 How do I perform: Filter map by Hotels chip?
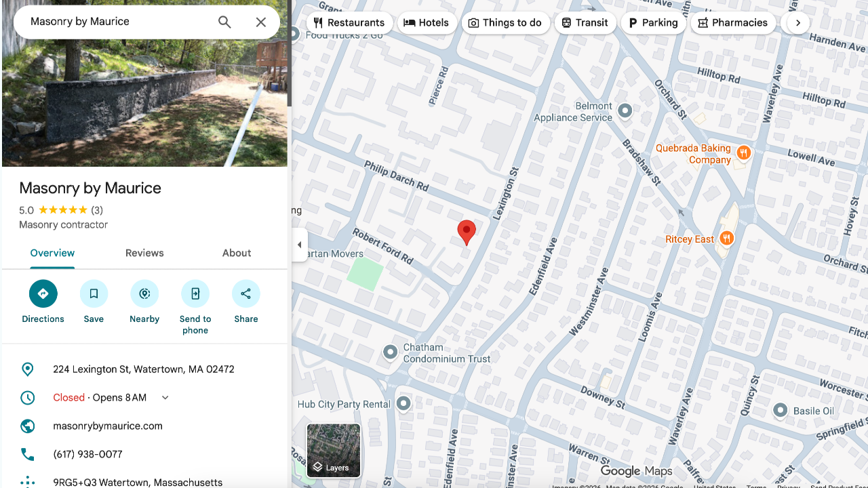(x=427, y=23)
